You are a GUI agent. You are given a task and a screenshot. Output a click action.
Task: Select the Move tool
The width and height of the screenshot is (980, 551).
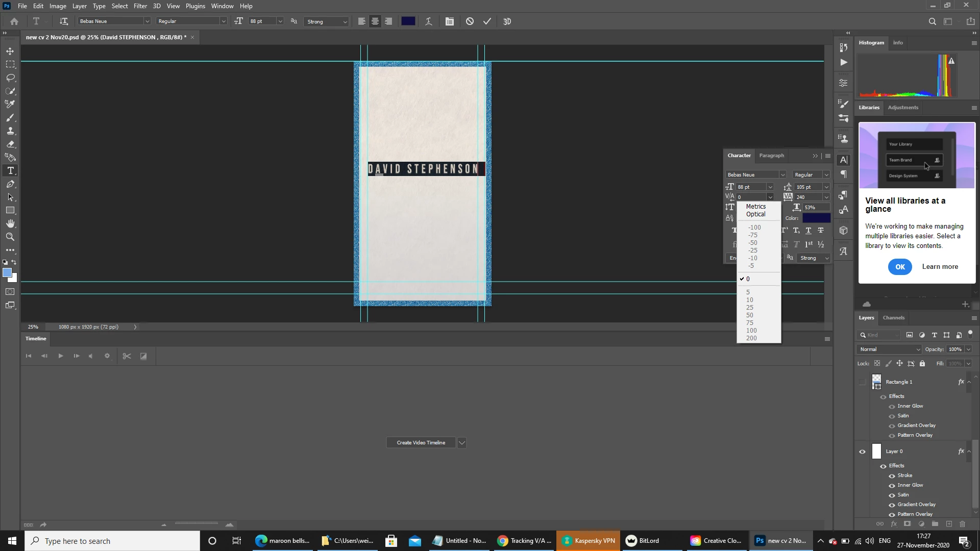[10, 51]
